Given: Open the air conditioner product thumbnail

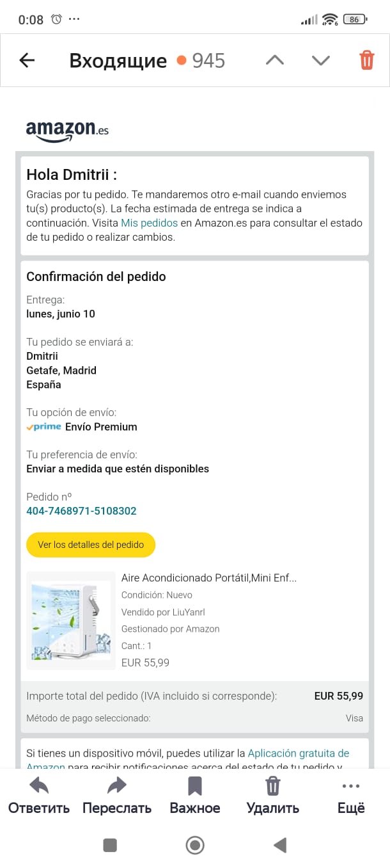Looking at the screenshot, I should tap(71, 620).
